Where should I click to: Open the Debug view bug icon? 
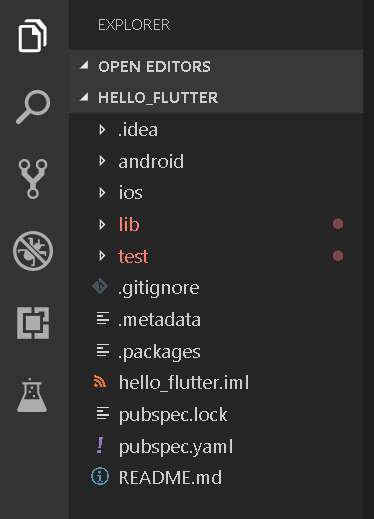pyautogui.click(x=33, y=251)
